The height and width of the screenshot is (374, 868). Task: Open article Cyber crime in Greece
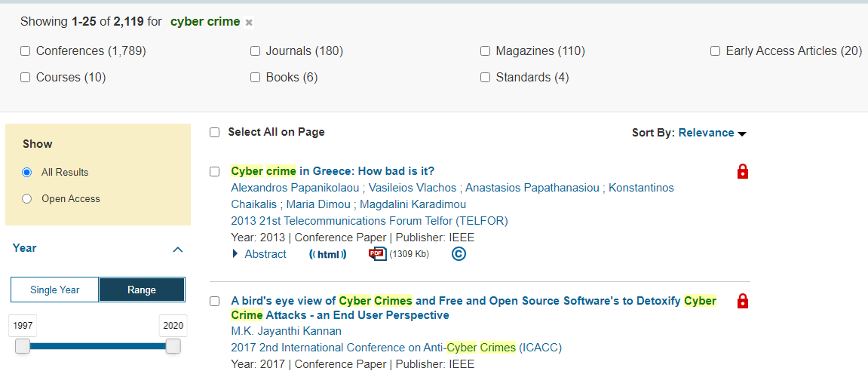click(333, 171)
